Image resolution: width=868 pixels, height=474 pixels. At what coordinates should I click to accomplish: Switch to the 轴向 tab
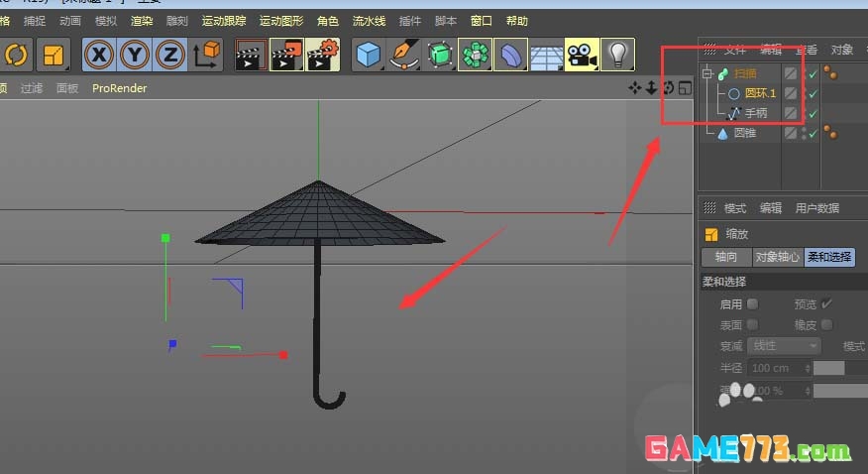point(725,257)
